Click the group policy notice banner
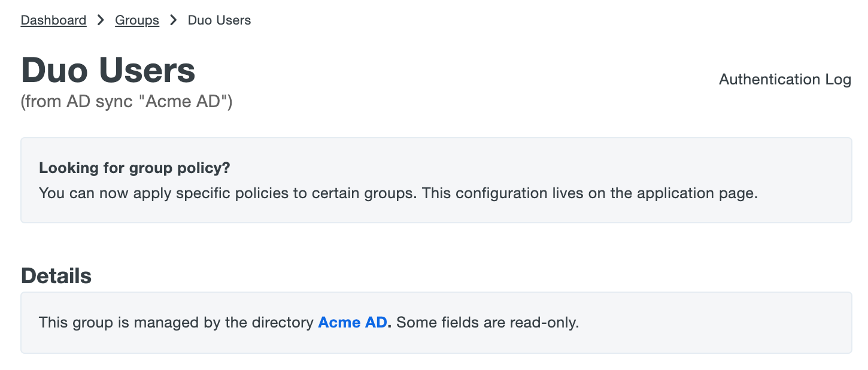868x370 pixels. 435,180
